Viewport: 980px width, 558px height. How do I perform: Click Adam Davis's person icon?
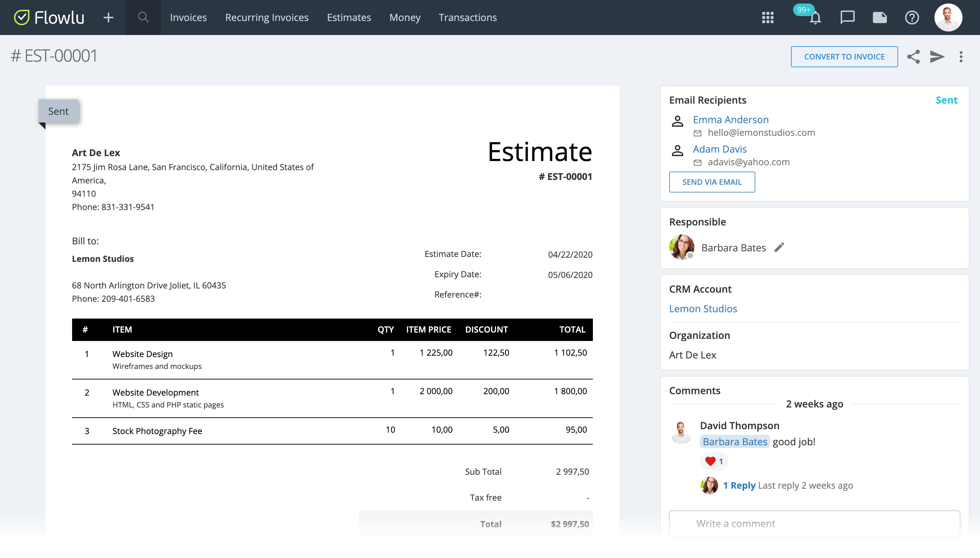click(677, 150)
